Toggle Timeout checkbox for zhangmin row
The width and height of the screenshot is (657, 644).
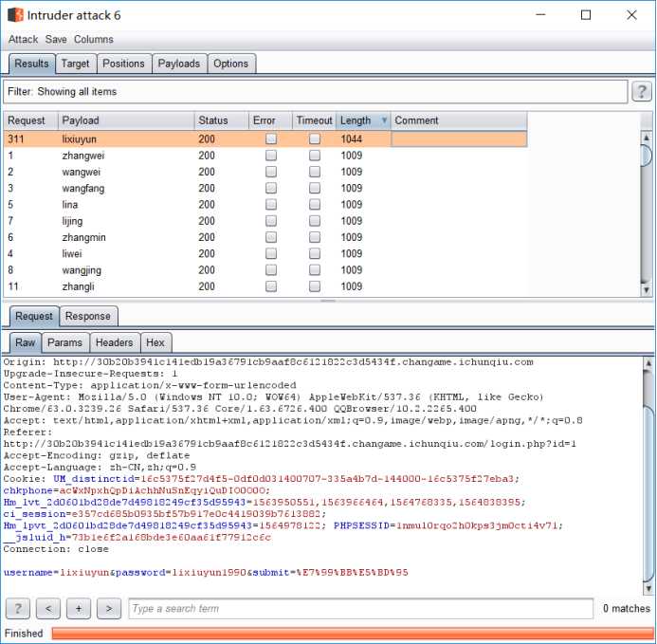click(315, 237)
